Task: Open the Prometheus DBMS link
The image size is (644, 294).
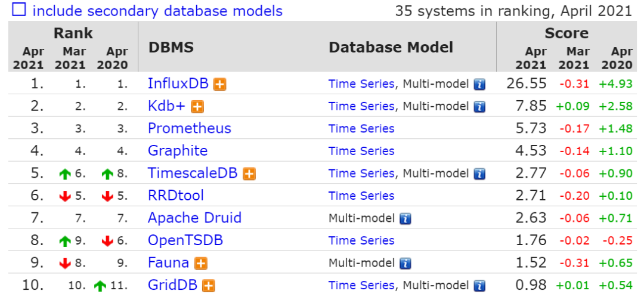Action: (x=189, y=129)
